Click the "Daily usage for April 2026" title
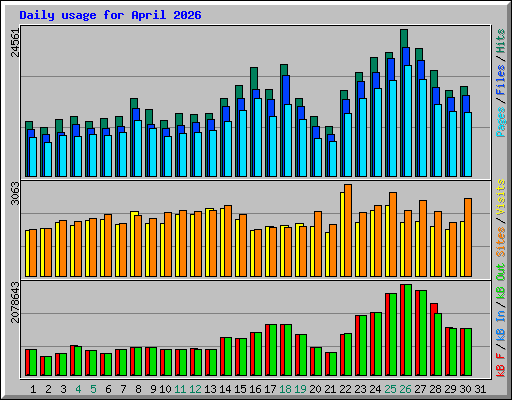512x400 pixels. [x=110, y=15]
